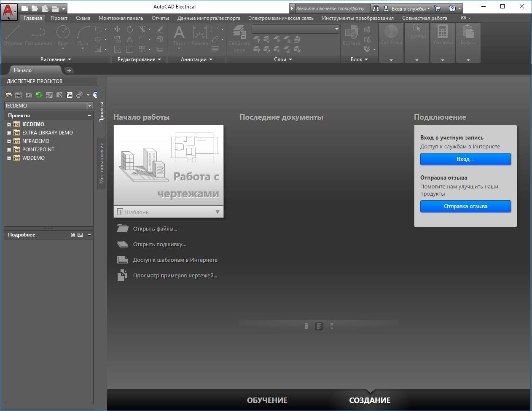Select the Размер dimension tool
This screenshot has height=411, width=532.
pos(199,35)
